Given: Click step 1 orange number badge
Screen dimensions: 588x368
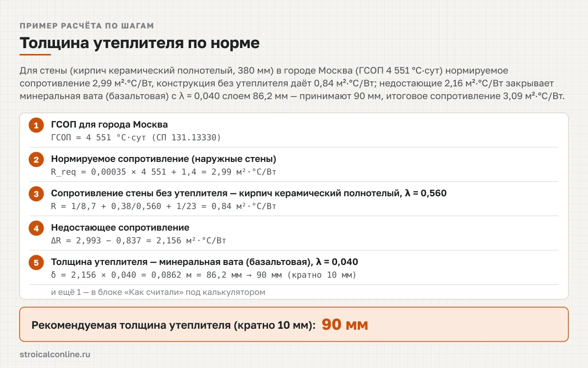Looking at the screenshot, I should point(36,126).
